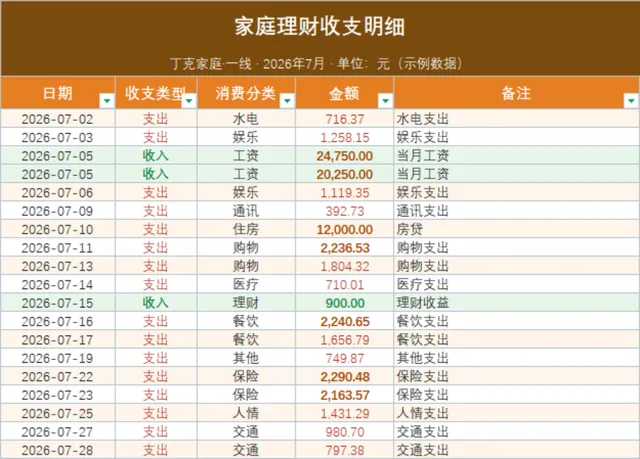Screen dimensions: 640x459
Task: Select the date cell 2026-07-27
Action: (58, 431)
